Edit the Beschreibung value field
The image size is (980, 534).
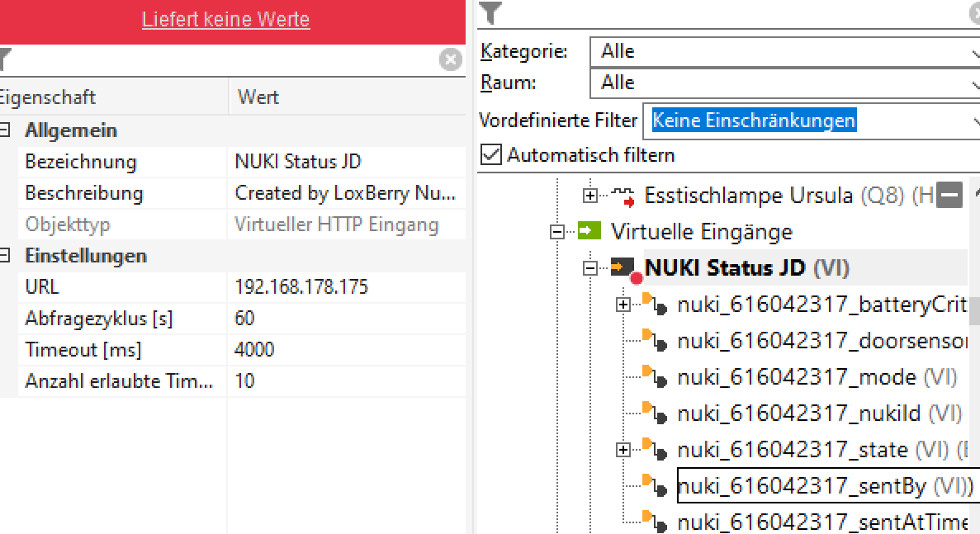tap(347, 193)
